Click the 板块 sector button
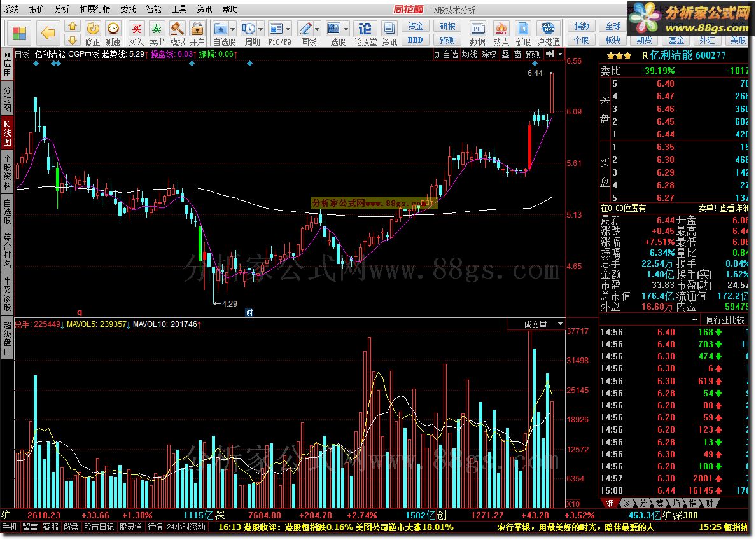 pos(613,40)
